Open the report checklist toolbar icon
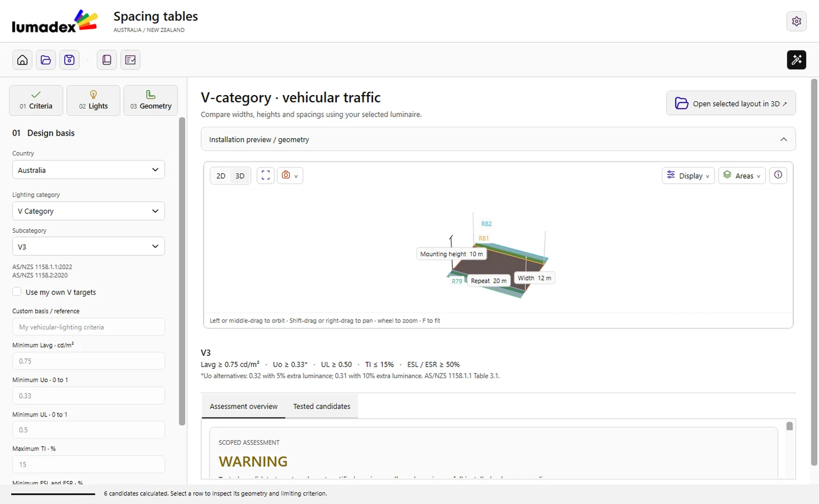Viewport: 819px width, 504px height. (131, 60)
